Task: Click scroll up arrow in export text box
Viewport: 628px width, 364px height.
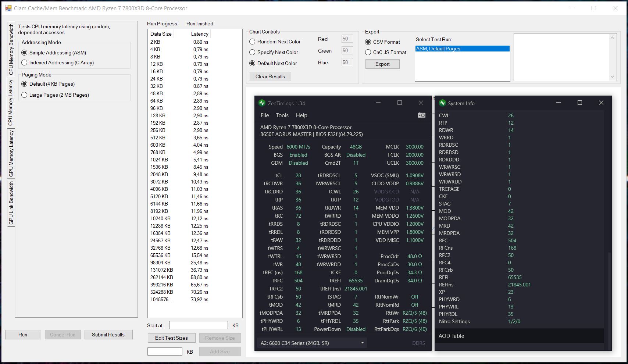Action: click(x=612, y=38)
